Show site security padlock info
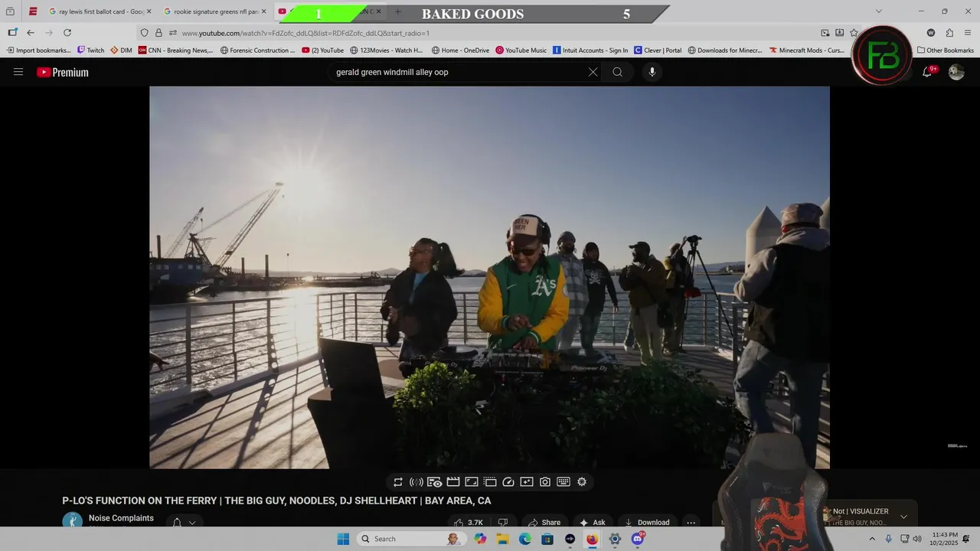Viewport: 980px width, 551px height. (158, 33)
